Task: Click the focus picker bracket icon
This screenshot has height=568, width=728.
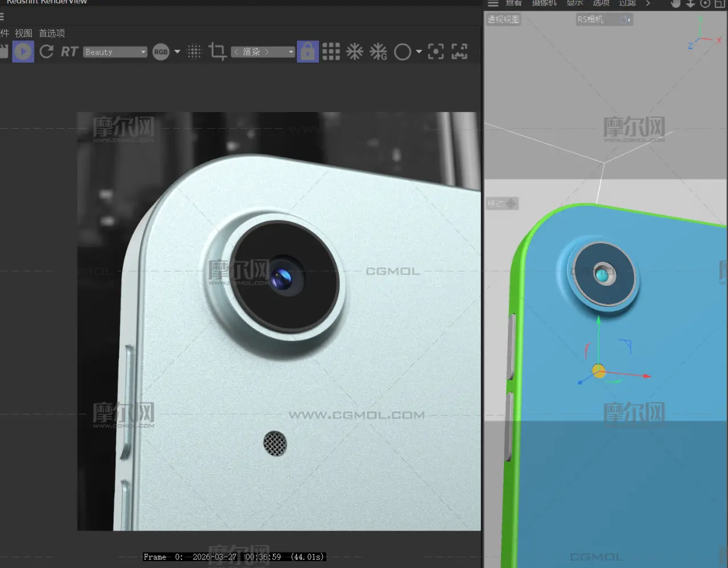Action: point(436,52)
